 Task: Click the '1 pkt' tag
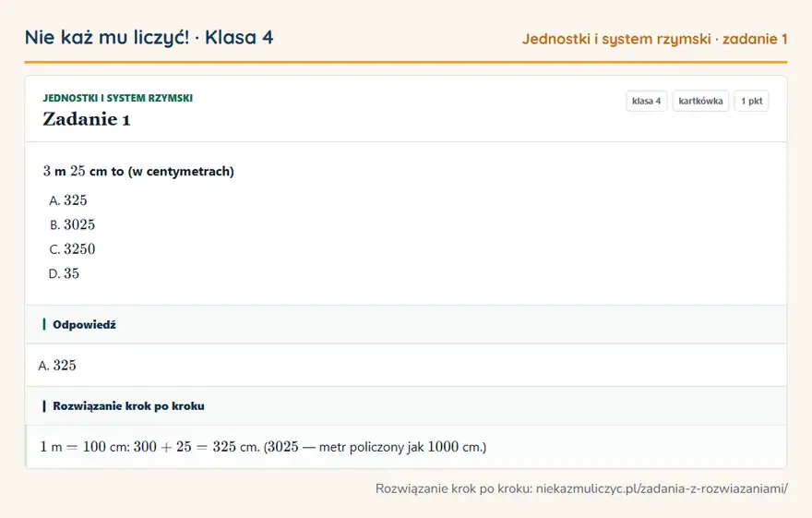(751, 101)
